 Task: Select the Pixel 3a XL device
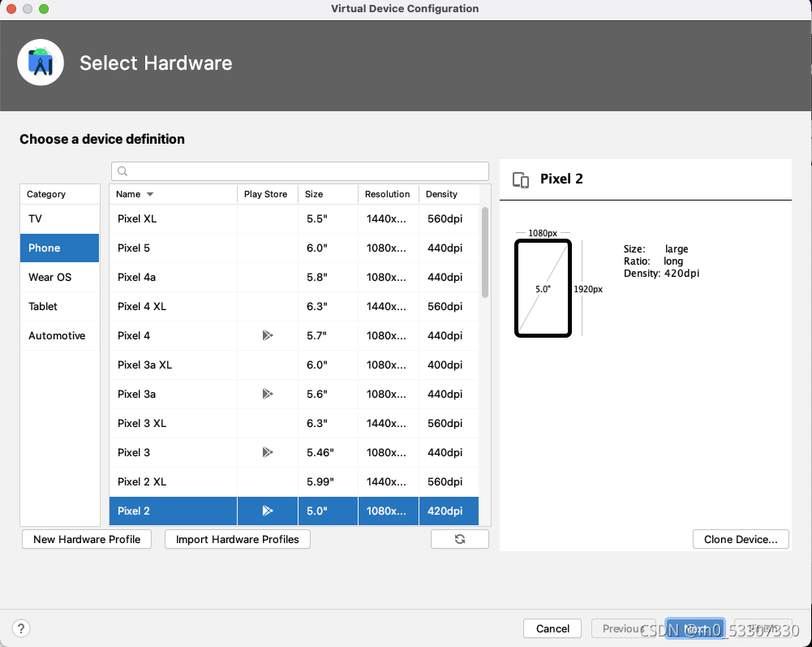[294, 365]
